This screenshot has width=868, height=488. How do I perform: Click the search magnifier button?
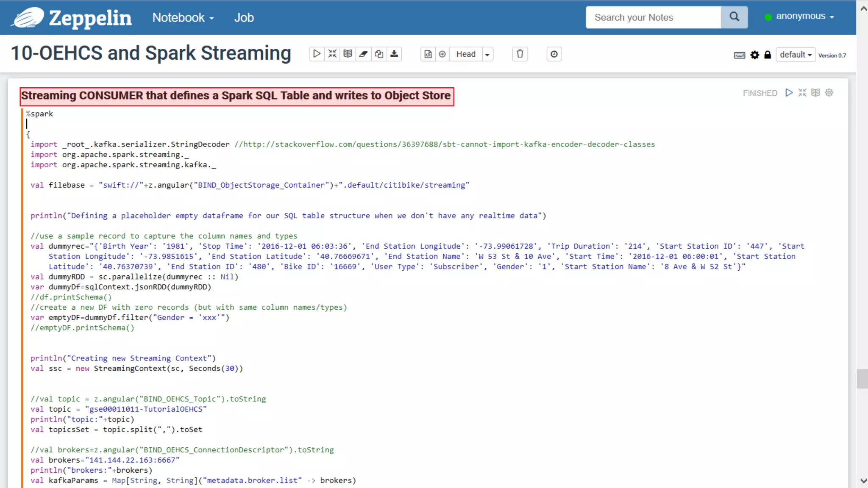(734, 17)
